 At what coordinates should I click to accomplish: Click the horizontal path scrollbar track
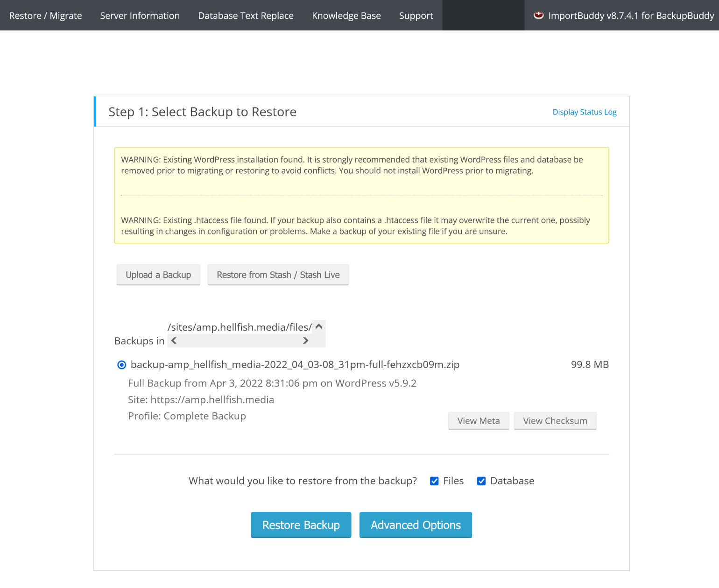240,340
